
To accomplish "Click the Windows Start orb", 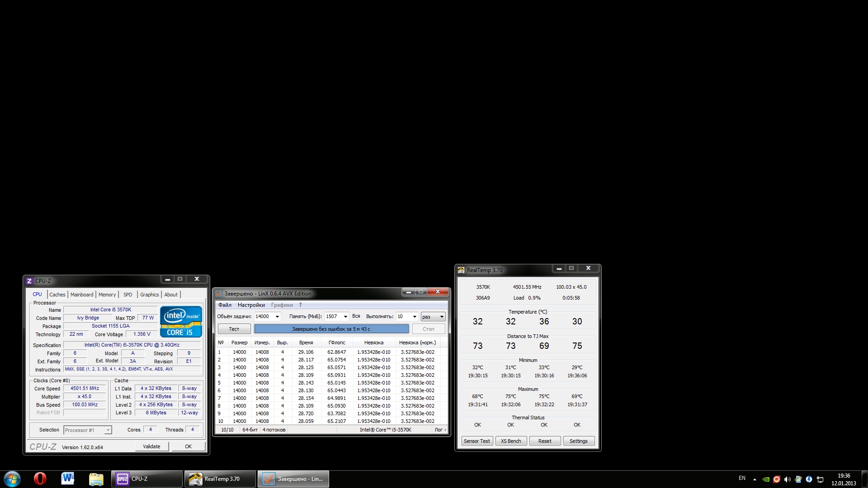I will pos(12,479).
